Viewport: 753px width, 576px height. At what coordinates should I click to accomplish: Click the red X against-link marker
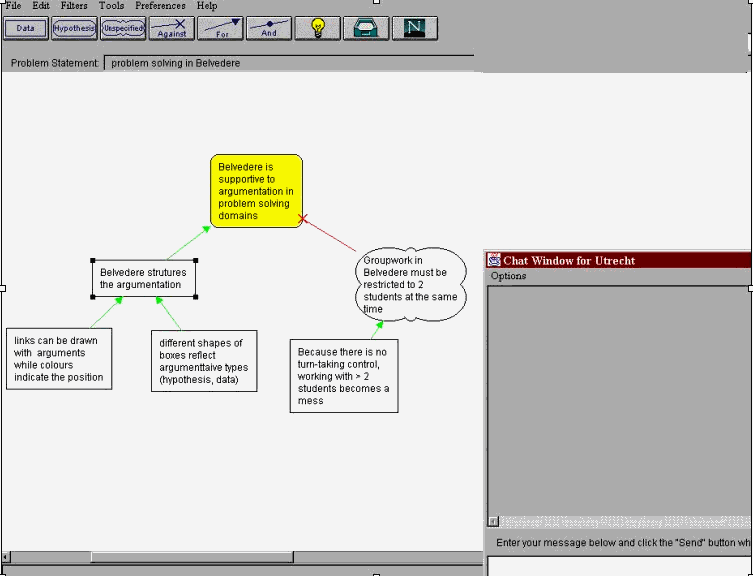click(303, 219)
